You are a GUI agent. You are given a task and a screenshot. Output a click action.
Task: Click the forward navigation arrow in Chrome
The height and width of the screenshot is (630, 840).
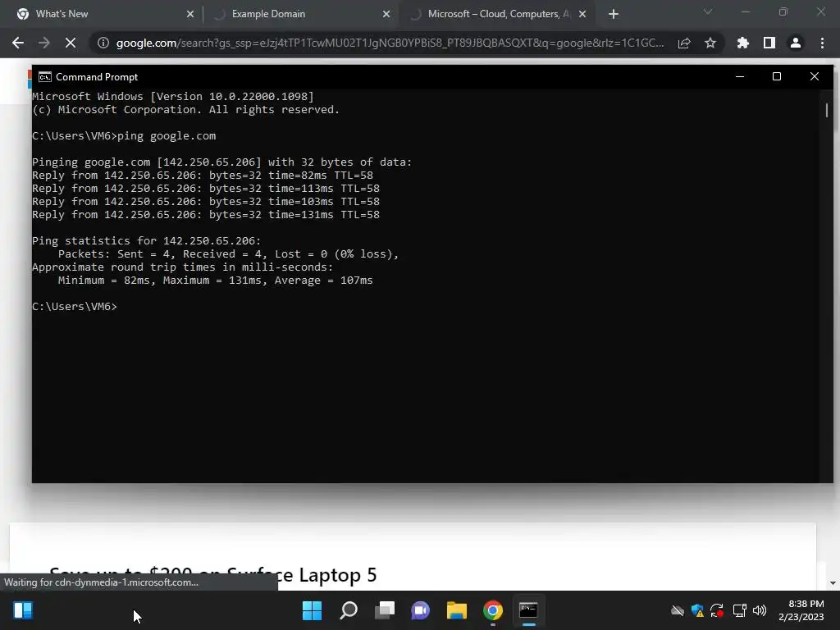coord(44,43)
